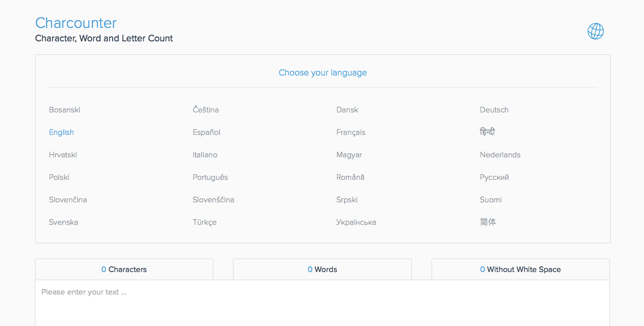The height and width of the screenshot is (326, 644).
Task: Click the Without White Space tab
Action: pyautogui.click(x=520, y=269)
